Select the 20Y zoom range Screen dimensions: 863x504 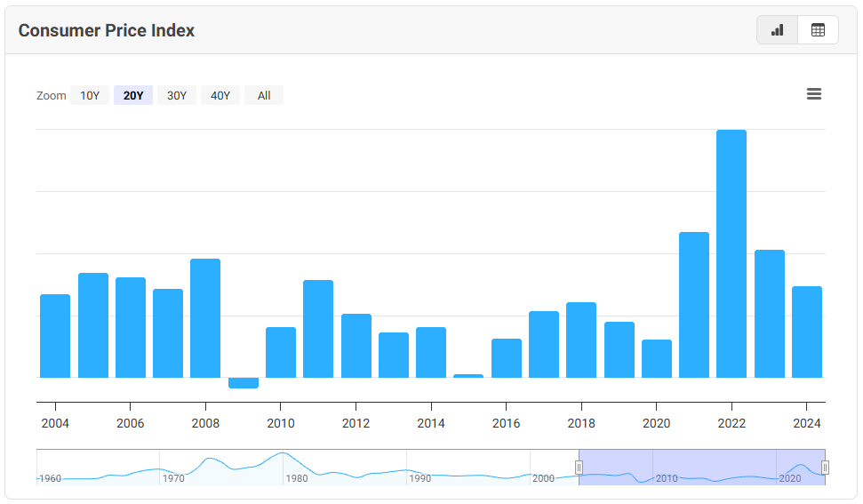(133, 96)
